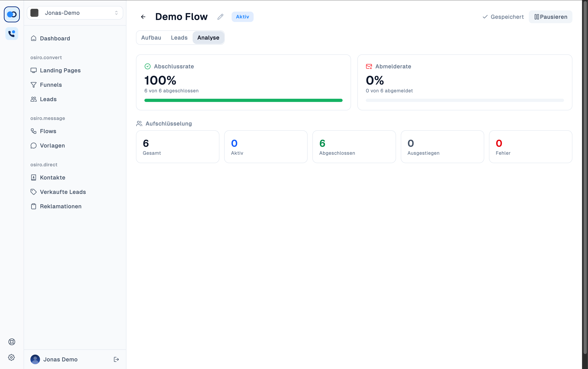The image size is (588, 369).
Task: Click the sidebar Leads people icon
Action: pos(34,99)
